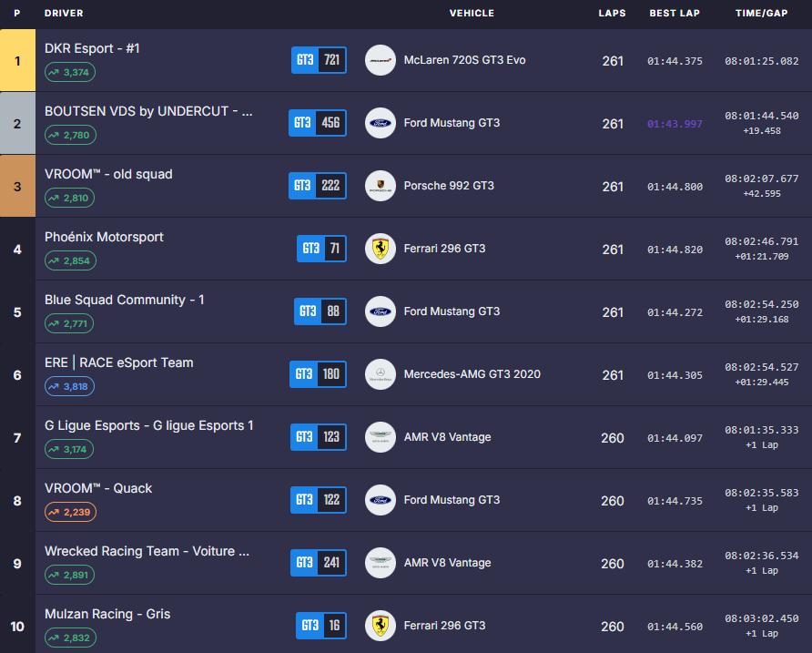The height and width of the screenshot is (653, 812).
Task: Open ERE | RACE eSport Team entry
Action: [118, 362]
